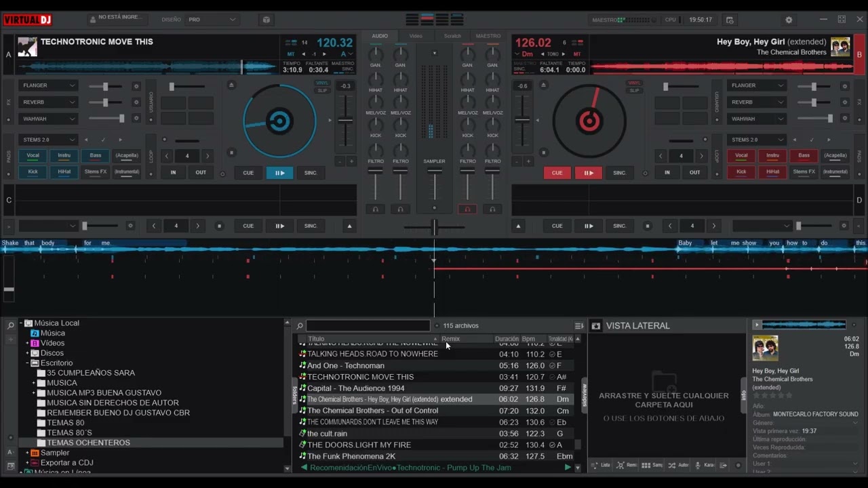Click the prelisten play icon in info panel

click(757, 325)
